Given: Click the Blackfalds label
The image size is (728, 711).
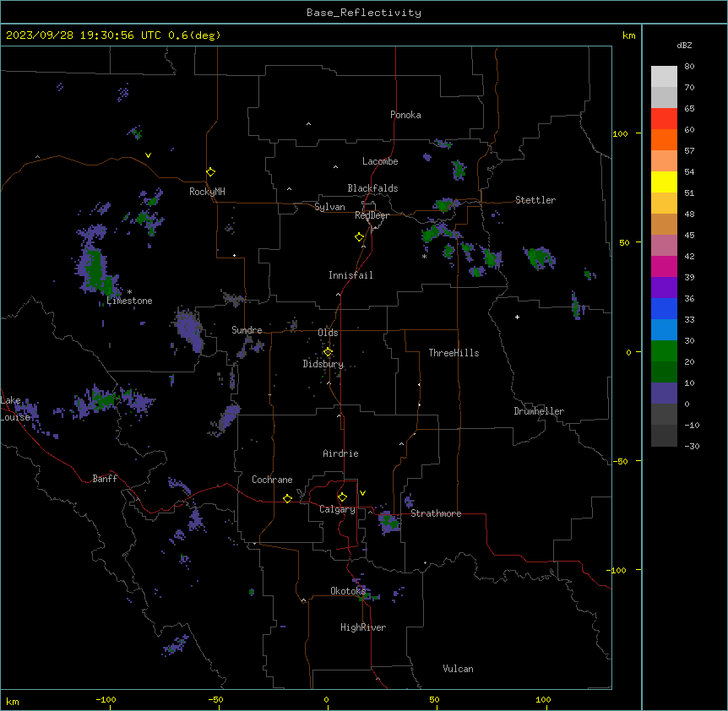Looking at the screenshot, I should [372, 188].
